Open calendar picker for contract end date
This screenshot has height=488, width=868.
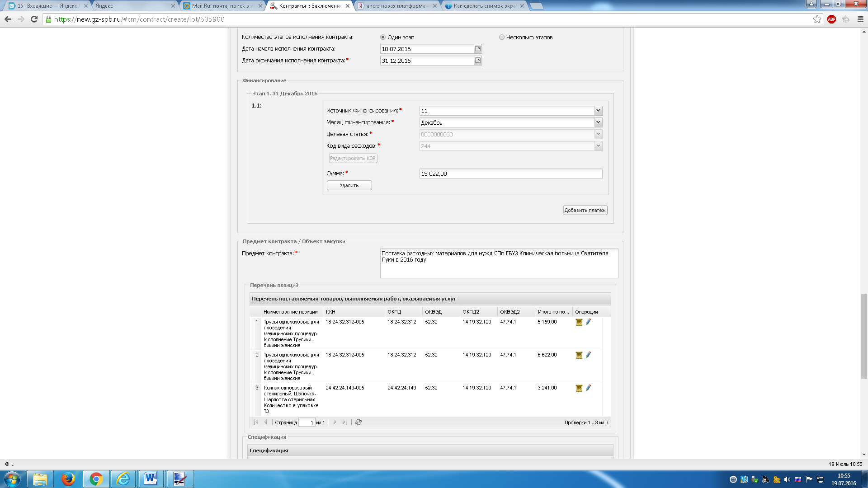[x=478, y=61]
